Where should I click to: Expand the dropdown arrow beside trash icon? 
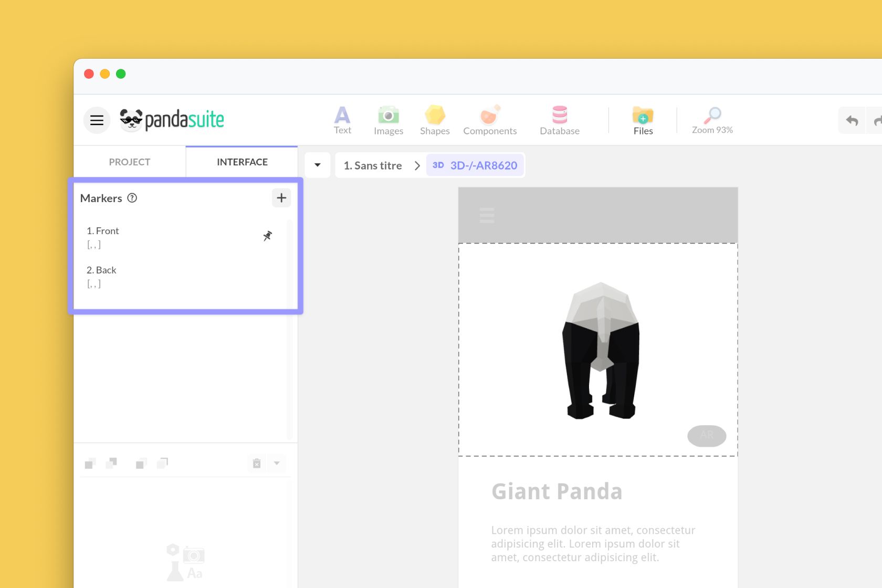[277, 463]
